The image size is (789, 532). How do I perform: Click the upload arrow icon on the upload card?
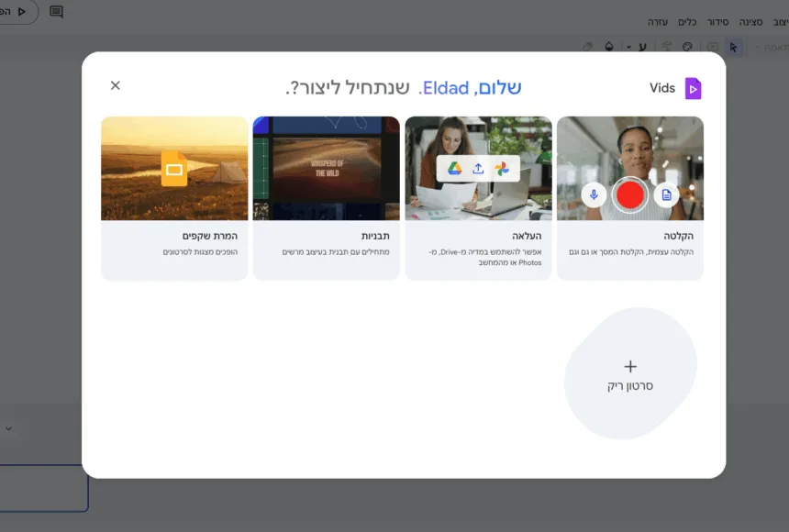coord(478,169)
